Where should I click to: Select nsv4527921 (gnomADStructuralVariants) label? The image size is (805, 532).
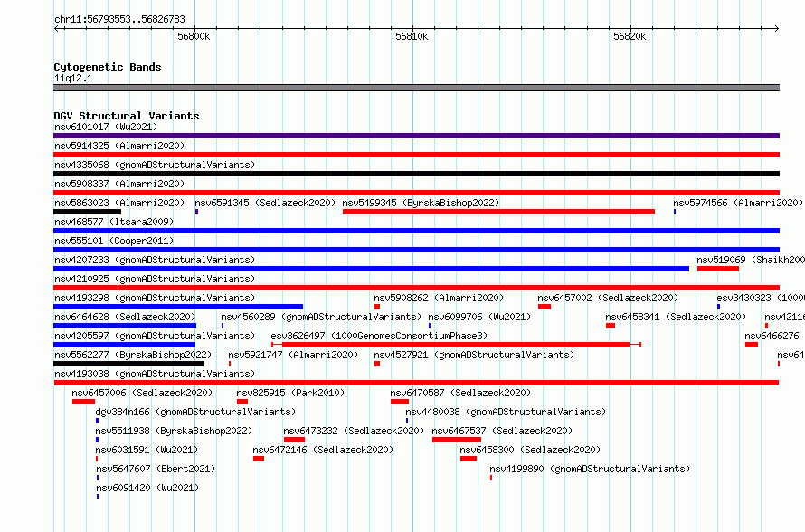coord(474,355)
